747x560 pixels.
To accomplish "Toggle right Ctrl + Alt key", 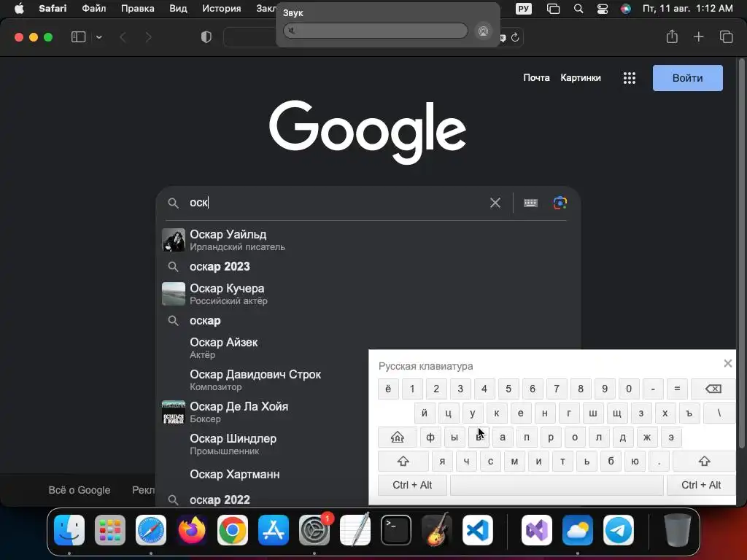I will 701,485.
